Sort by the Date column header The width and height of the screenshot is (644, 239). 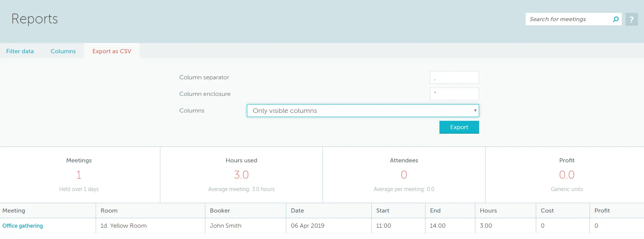click(x=297, y=211)
